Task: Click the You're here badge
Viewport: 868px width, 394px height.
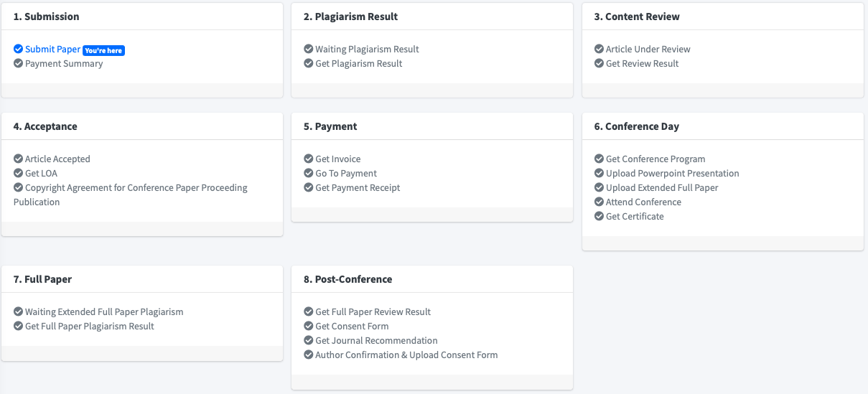Action: [x=104, y=50]
